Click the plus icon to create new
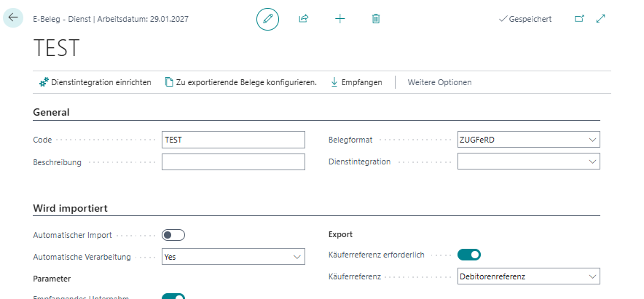644x299 pixels. [x=339, y=19]
